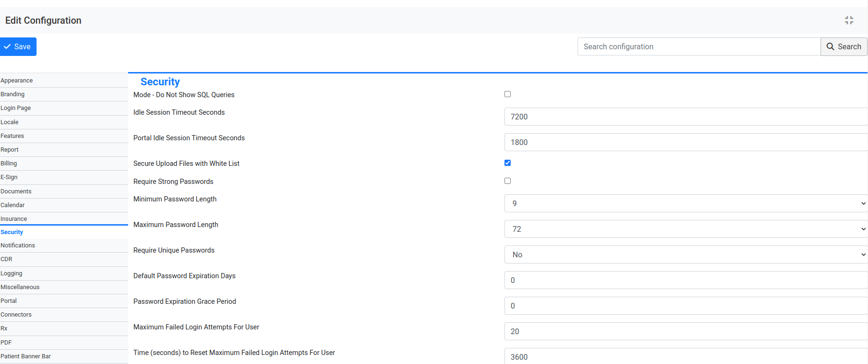Expand Require Unique Passwords dropdown

[685, 255]
